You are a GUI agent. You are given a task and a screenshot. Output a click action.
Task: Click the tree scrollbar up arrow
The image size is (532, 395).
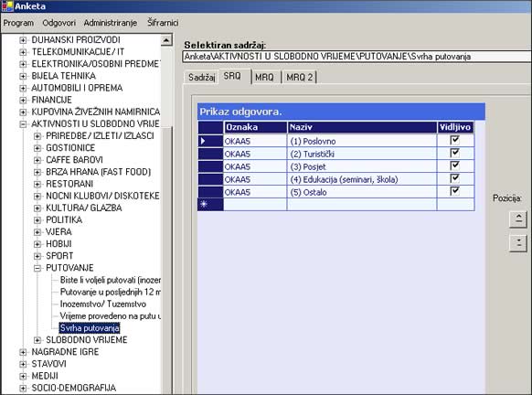click(166, 40)
